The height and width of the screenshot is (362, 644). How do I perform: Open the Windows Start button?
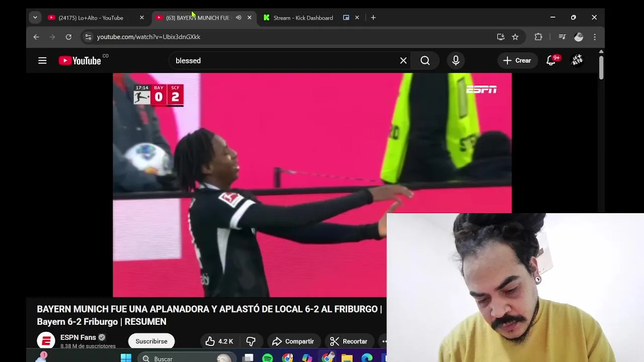coord(126,358)
